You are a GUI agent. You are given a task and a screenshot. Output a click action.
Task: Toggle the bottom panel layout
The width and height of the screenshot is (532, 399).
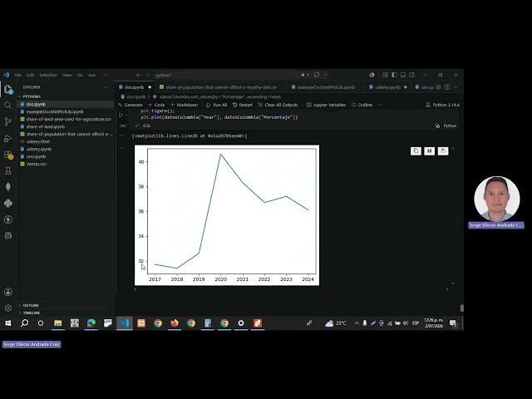pos(403,75)
